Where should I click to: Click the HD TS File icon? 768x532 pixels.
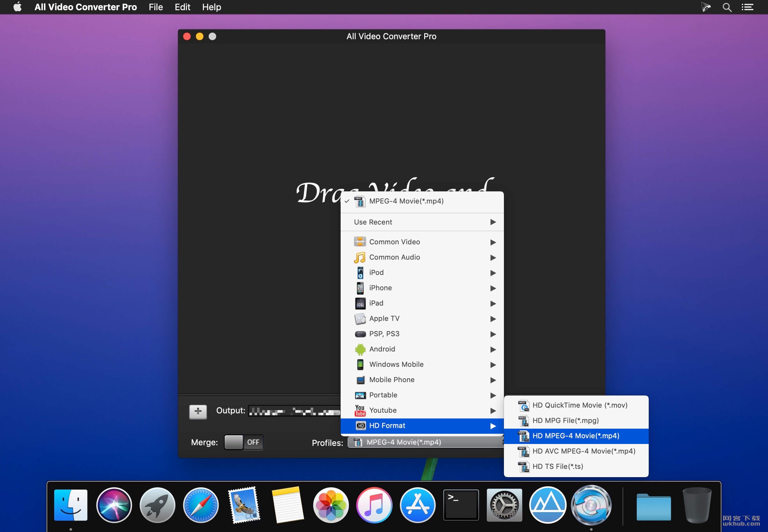(523, 467)
